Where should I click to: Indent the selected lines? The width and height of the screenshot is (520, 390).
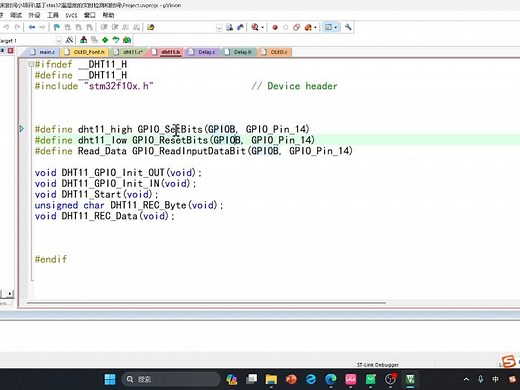click(104, 27)
